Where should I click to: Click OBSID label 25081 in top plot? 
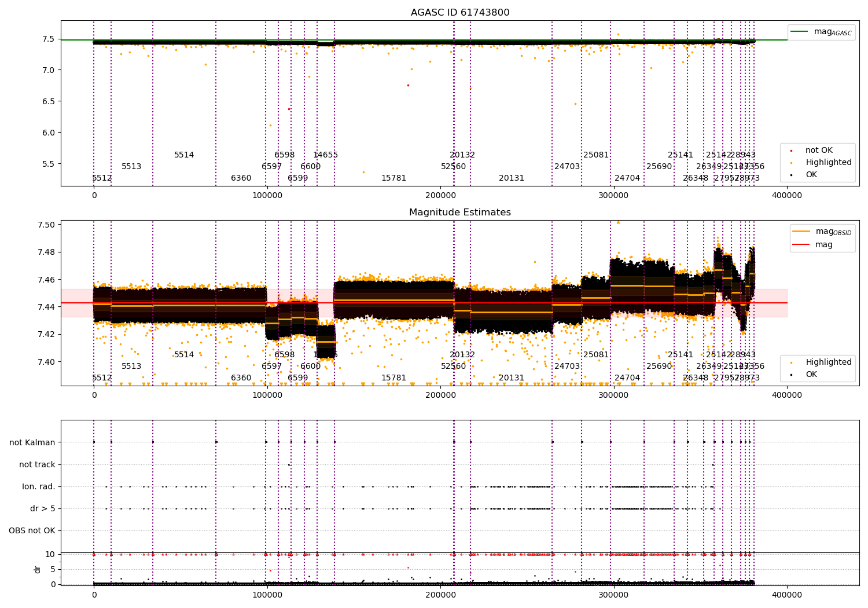point(596,155)
